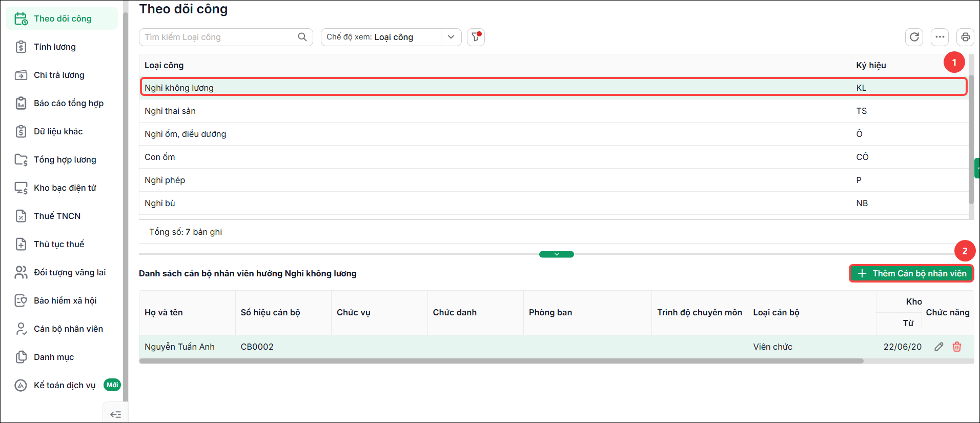Click the magnifier search icon
Screen dimensions: 980x423
point(302,37)
